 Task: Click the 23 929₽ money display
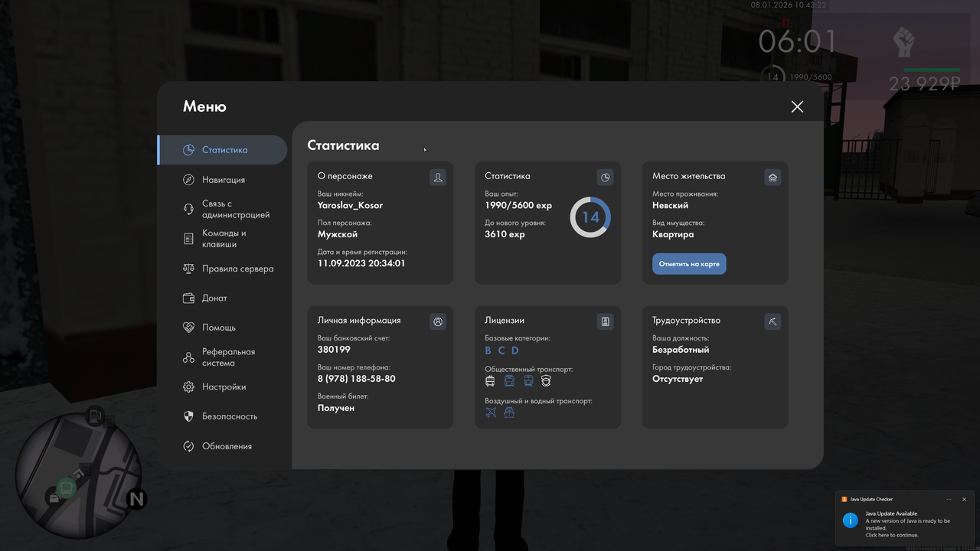point(925,83)
